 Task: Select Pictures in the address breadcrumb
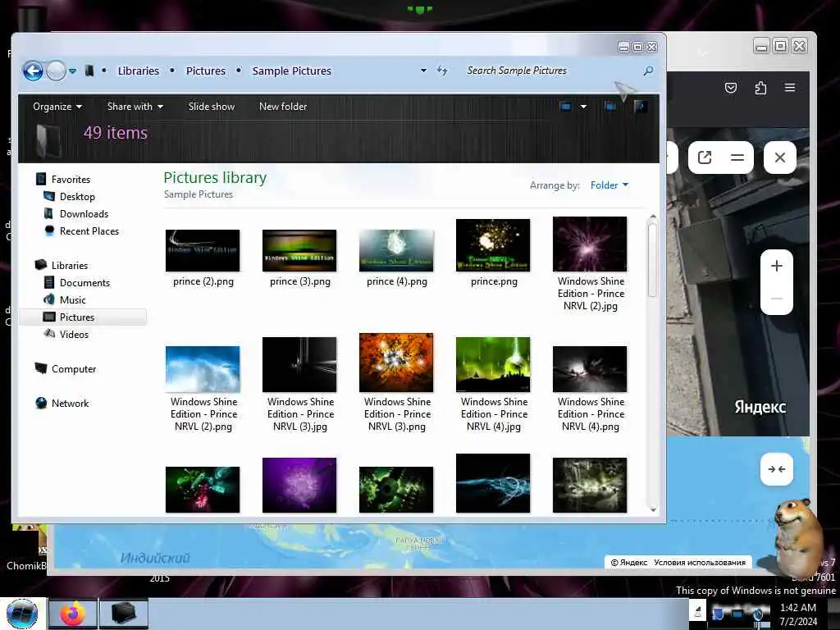[x=206, y=71]
